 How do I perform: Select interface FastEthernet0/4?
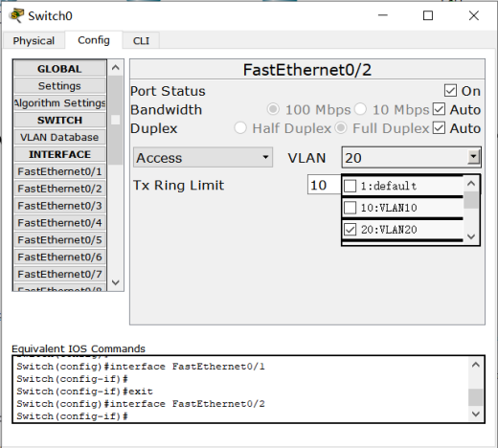pyautogui.click(x=59, y=223)
